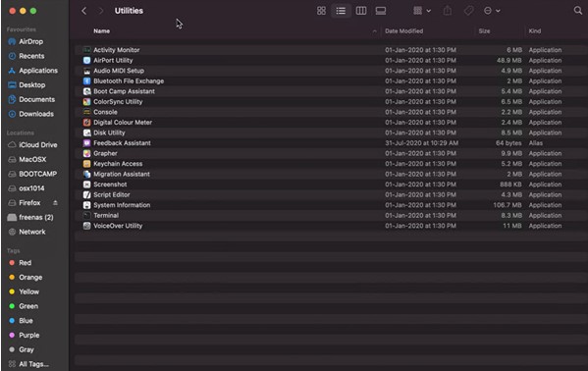Viewport: 588px width, 371px height.
Task: Go back with the left chevron
Action: [84, 11]
